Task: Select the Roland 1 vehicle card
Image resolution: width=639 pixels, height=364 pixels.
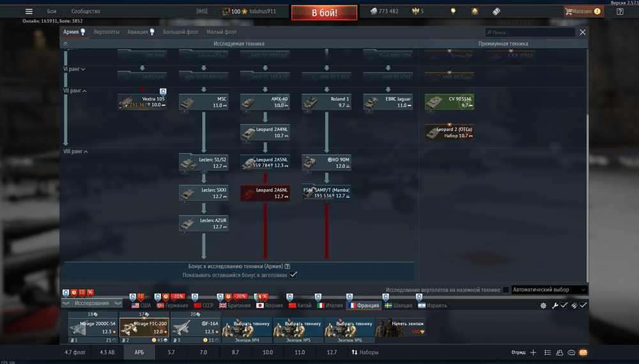Action: tap(327, 102)
